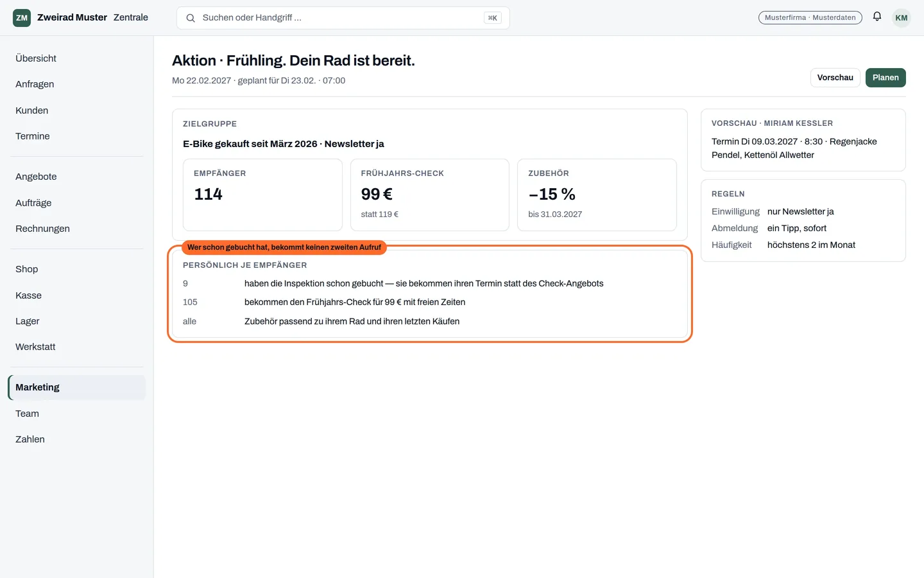Click the Zweirad Muster brand name

click(x=72, y=17)
